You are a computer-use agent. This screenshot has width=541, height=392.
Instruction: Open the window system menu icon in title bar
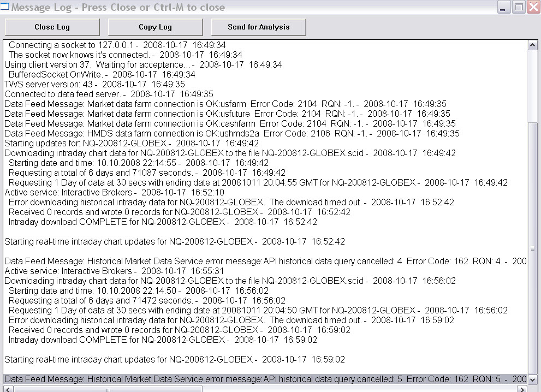click(x=4, y=7)
